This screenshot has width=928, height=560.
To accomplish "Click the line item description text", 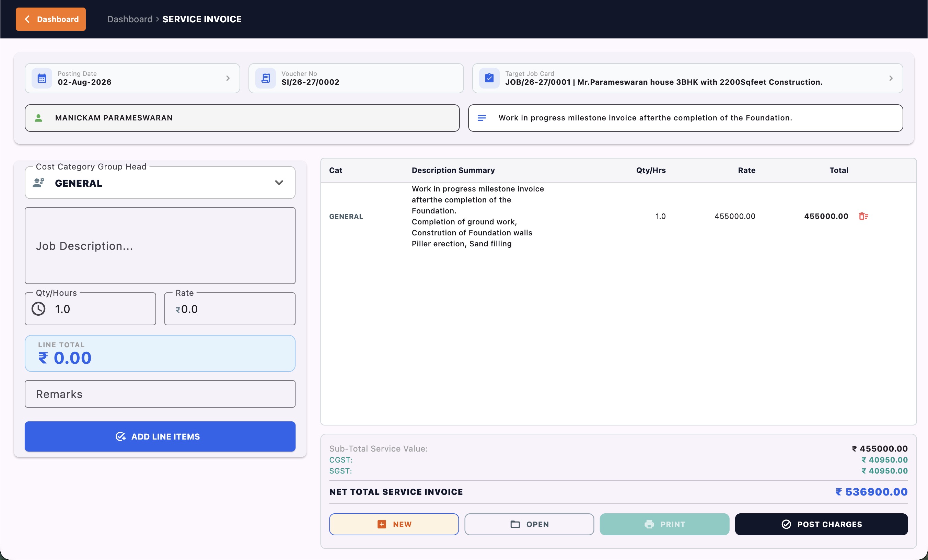I will point(478,216).
